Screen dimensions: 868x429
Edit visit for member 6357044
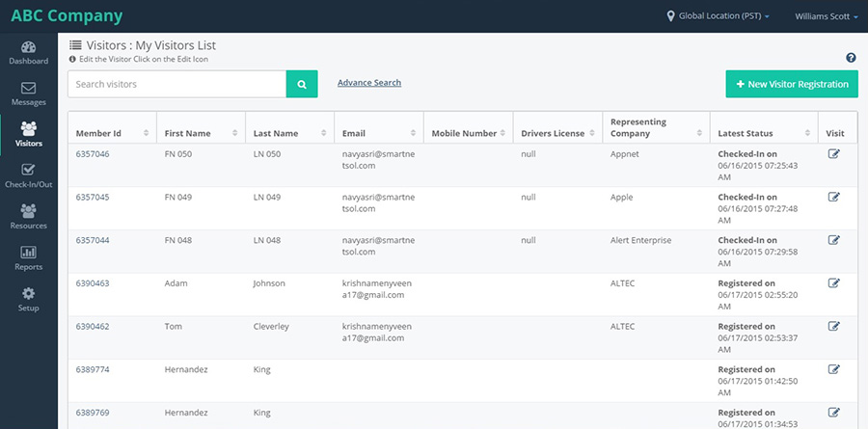click(x=833, y=240)
